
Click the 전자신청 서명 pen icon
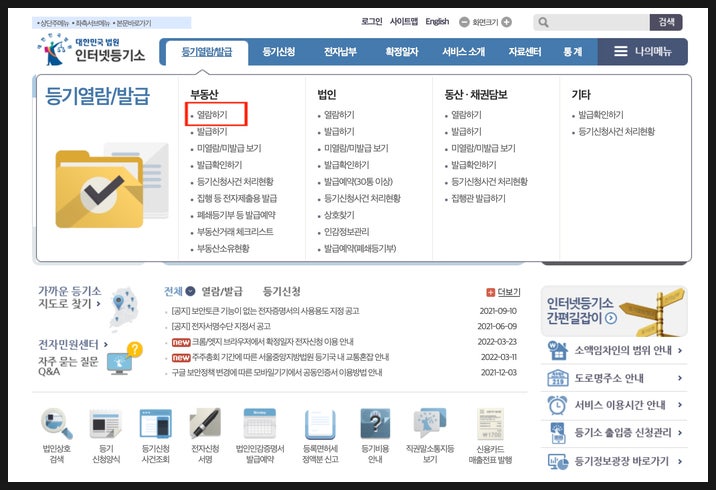205,423
